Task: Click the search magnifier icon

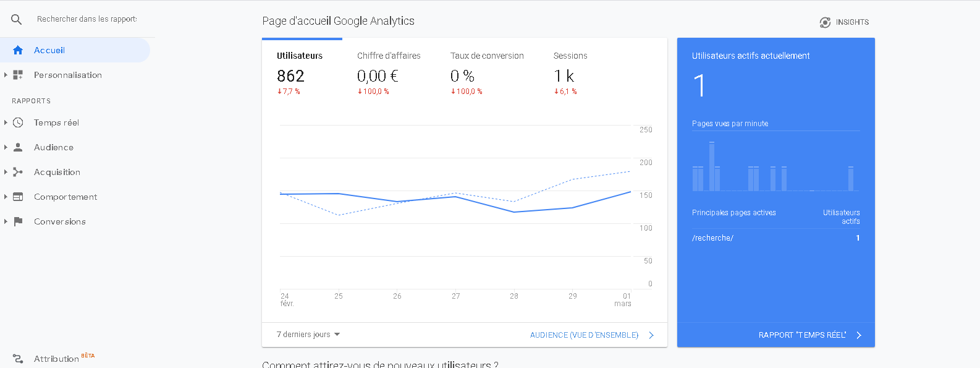Action: pos(17,20)
